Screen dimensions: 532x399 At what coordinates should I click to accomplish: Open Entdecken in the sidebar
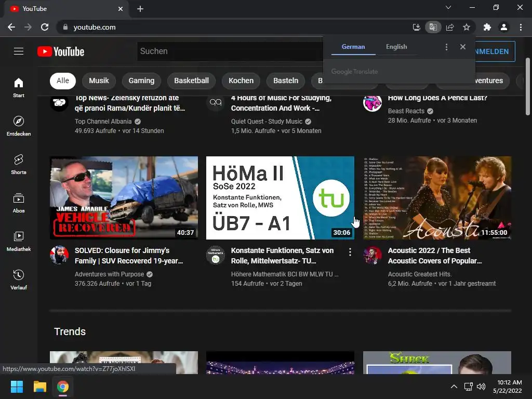click(19, 126)
